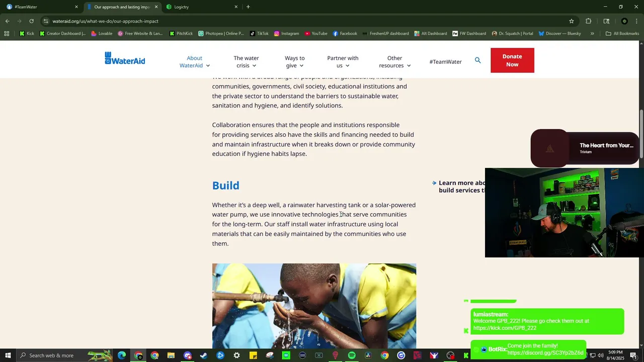Open File Explorer from the taskbar
The width and height of the screenshot is (644, 362).
(x=171, y=355)
